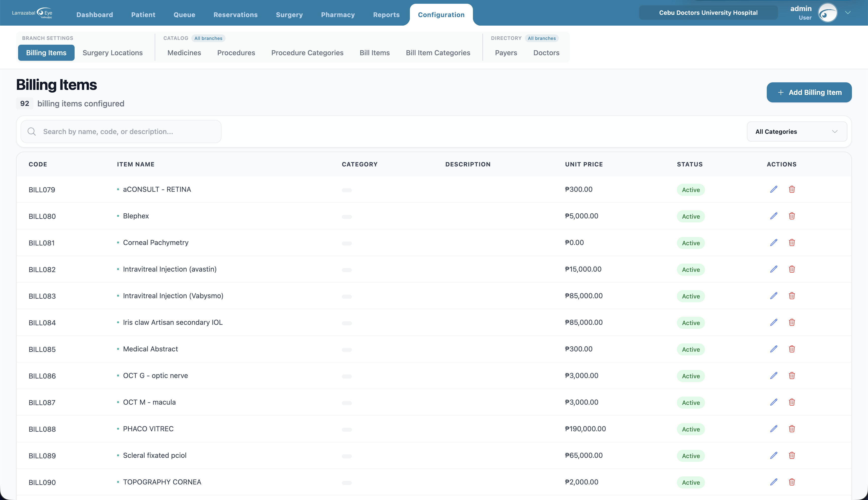Edit Intravitreal Injection (avastin) item
This screenshot has height=500, width=868.
pyautogui.click(x=774, y=269)
